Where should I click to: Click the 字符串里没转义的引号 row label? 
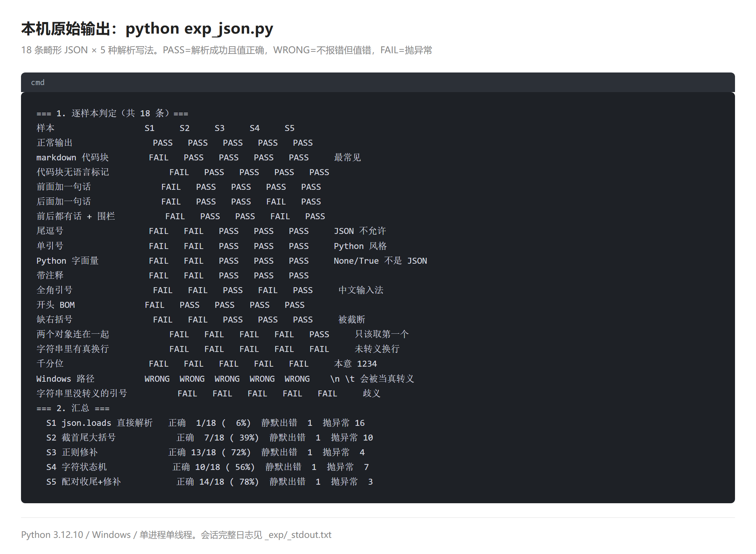(82, 394)
